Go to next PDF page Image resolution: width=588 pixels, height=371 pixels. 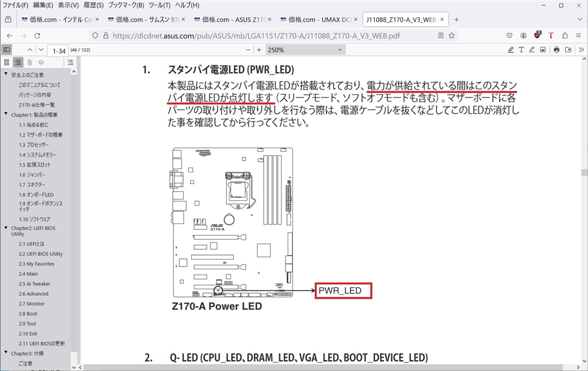pos(41,50)
